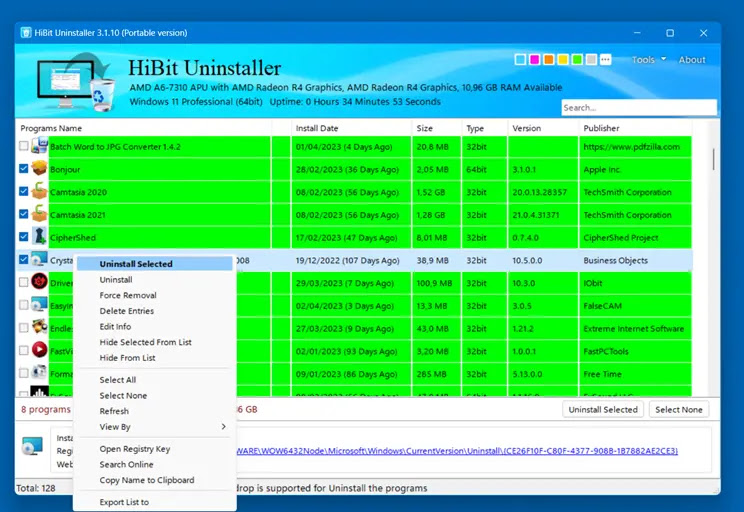Click the HiBit Uninstaller title bar icon
744x512 pixels.
point(26,33)
